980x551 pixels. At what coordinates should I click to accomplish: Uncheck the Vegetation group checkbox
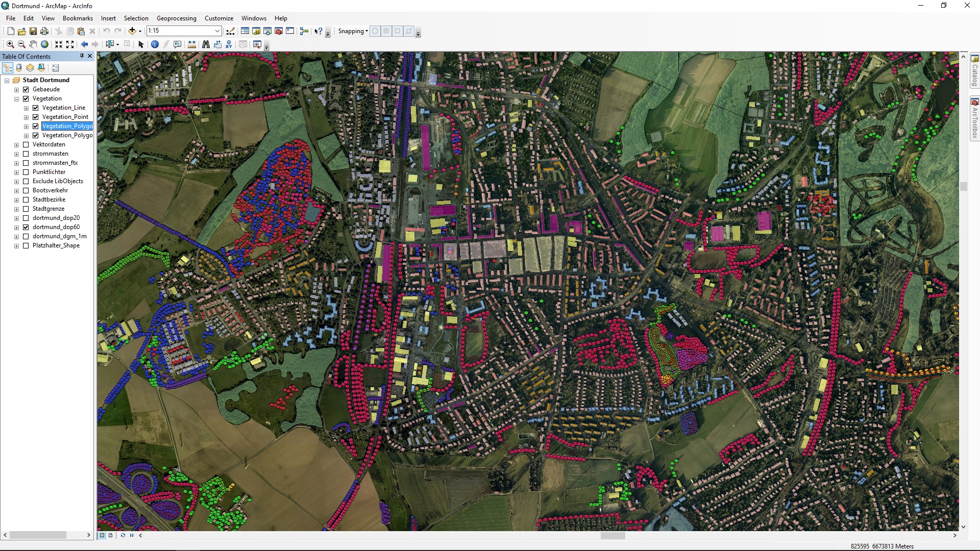click(x=26, y=98)
